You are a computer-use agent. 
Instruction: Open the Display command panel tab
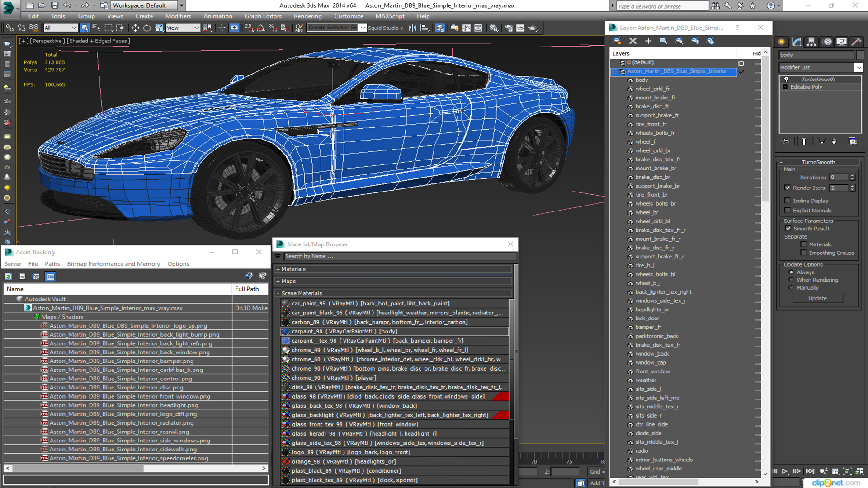coord(841,42)
